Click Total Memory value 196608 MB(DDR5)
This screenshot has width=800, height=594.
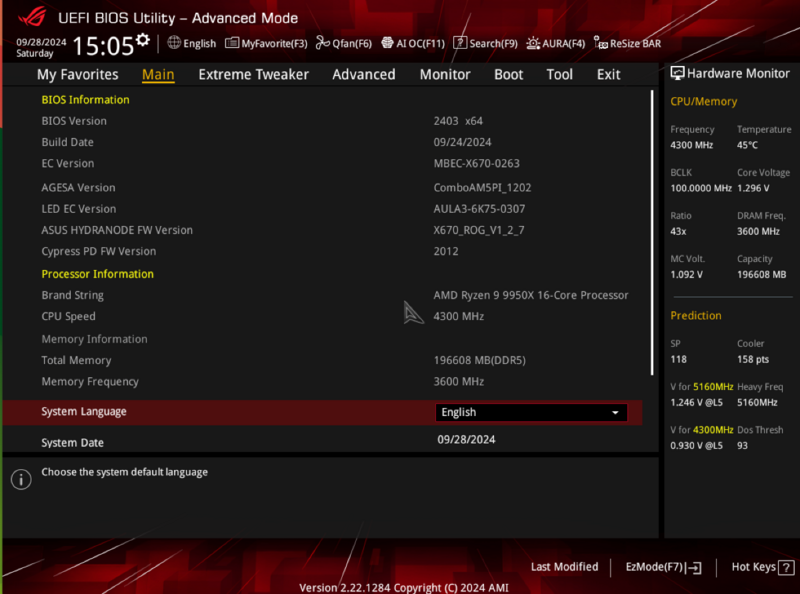click(x=480, y=360)
